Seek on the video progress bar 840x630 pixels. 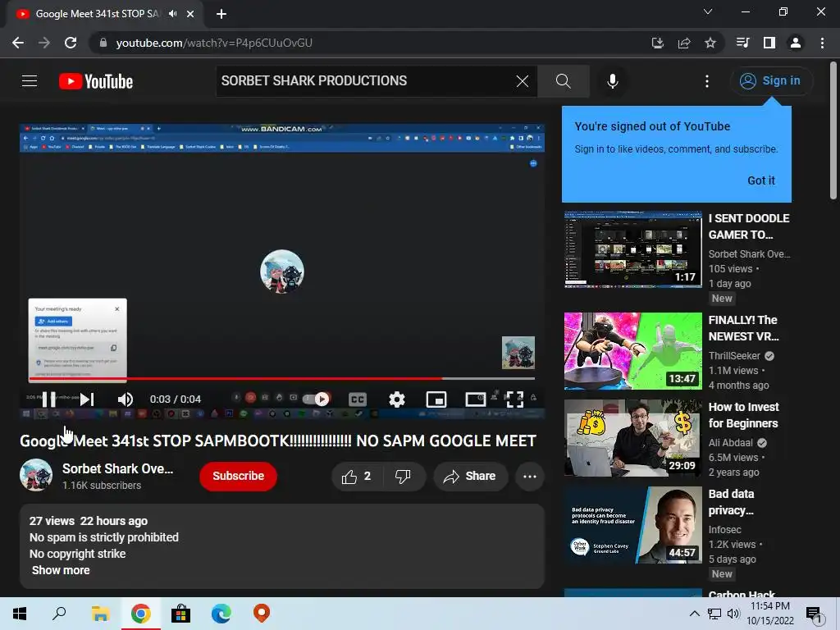pyautogui.click(x=282, y=378)
